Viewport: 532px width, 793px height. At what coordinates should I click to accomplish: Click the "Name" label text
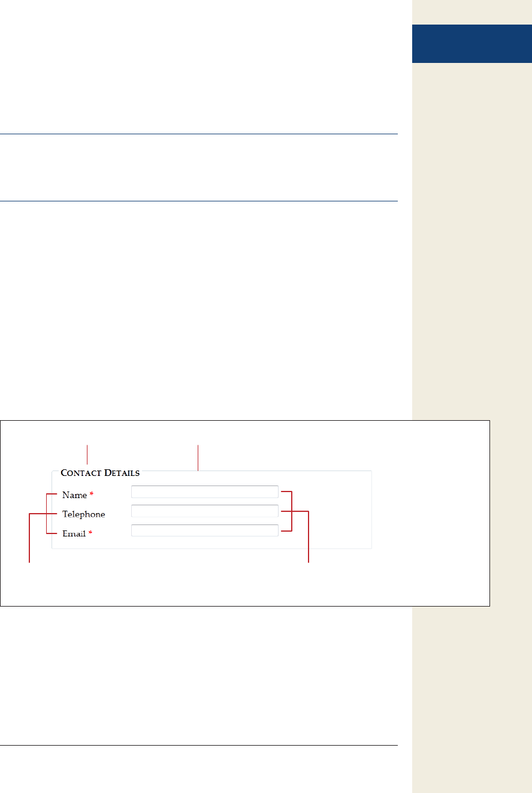coord(75,495)
